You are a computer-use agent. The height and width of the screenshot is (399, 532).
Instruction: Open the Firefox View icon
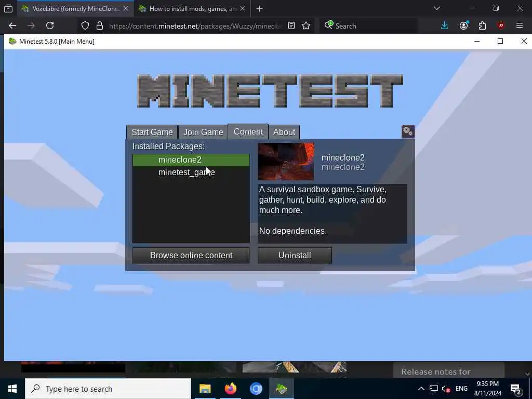coord(8,9)
